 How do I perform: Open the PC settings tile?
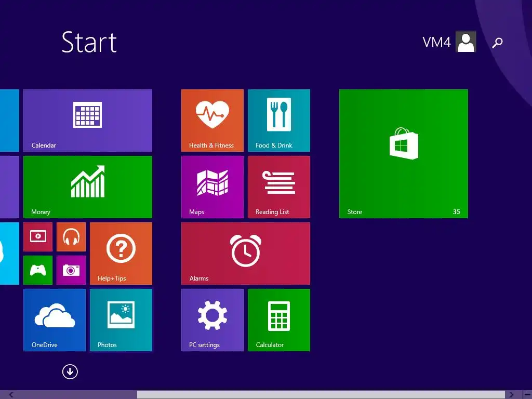[212, 320]
